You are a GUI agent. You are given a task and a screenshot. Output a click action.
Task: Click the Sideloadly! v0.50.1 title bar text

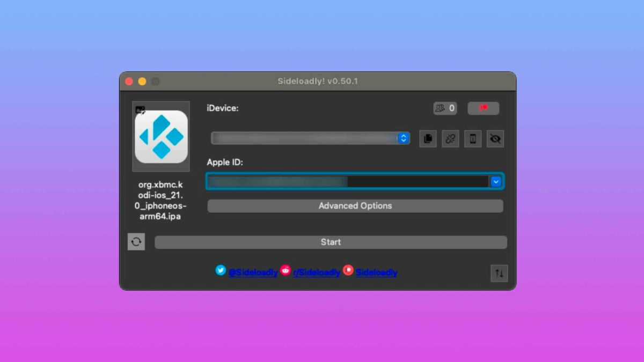(x=318, y=82)
